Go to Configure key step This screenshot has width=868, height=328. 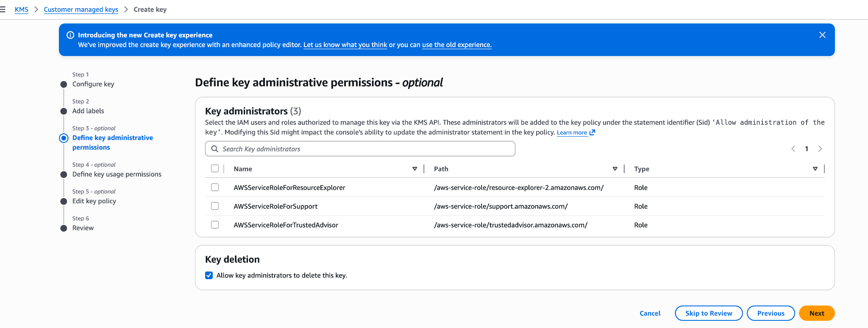point(93,84)
